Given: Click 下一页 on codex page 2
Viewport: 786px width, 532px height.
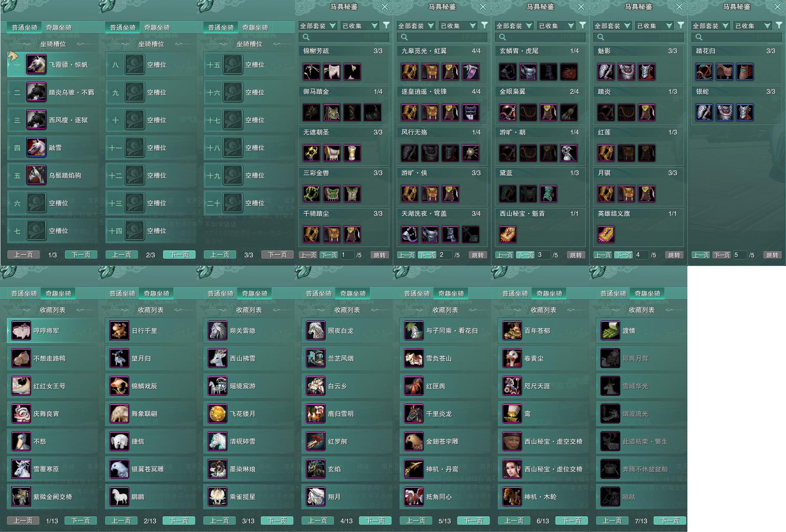Looking at the screenshot, I should [427, 255].
